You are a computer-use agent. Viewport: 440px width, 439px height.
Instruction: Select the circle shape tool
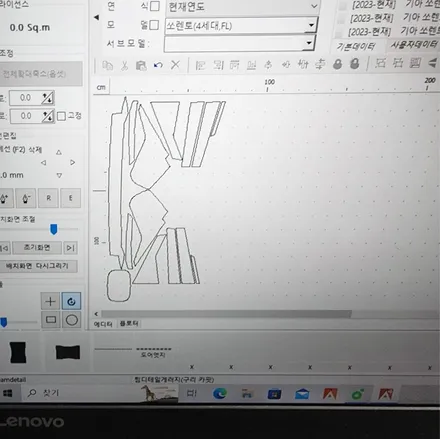(71, 320)
